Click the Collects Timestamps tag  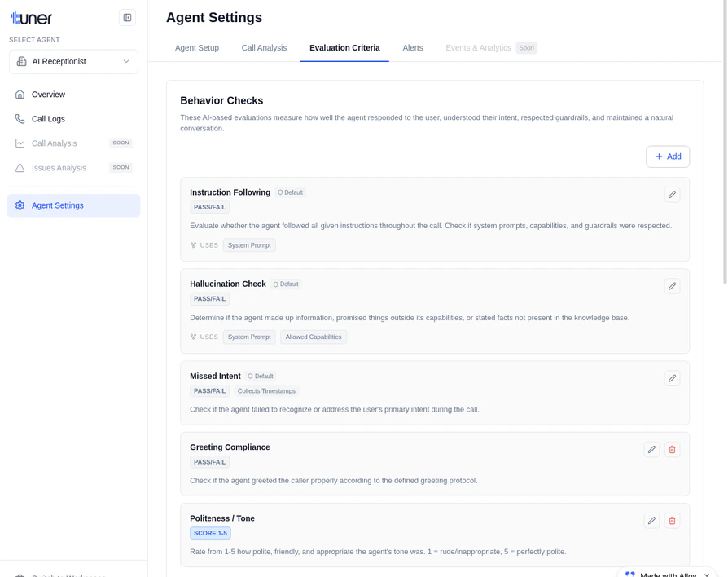coord(266,390)
